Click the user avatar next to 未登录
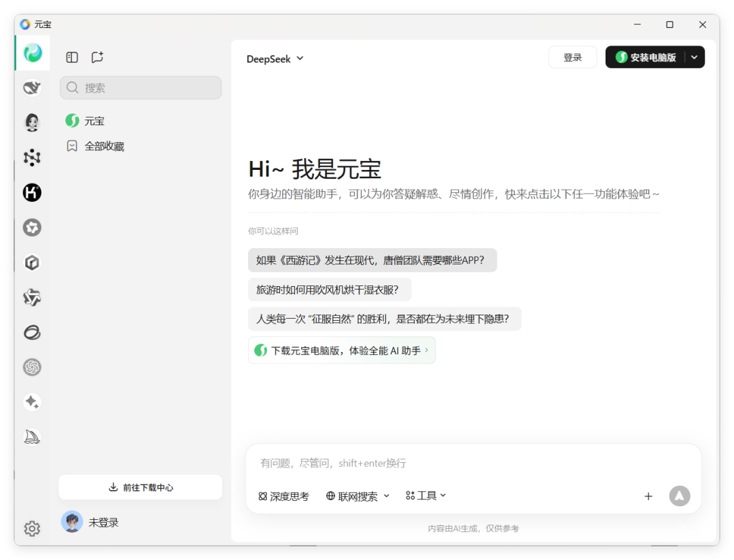The width and height of the screenshot is (734, 560). tap(72, 522)
